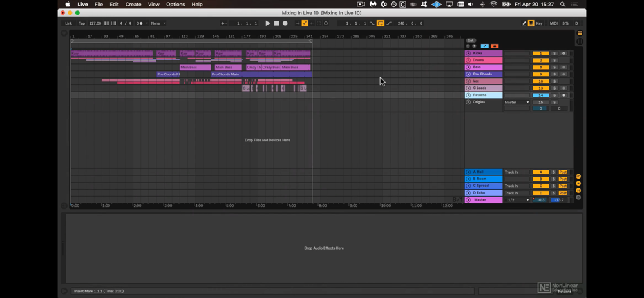Click the MIDI Arrangement Overdub plus icon
The image size is (644, 298).
[298, 23]
